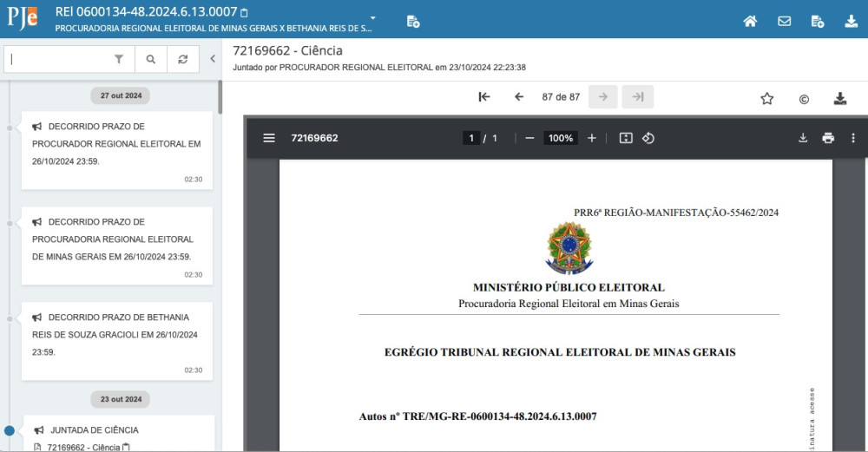Go to the home page icon

click(x=750, y=21)
